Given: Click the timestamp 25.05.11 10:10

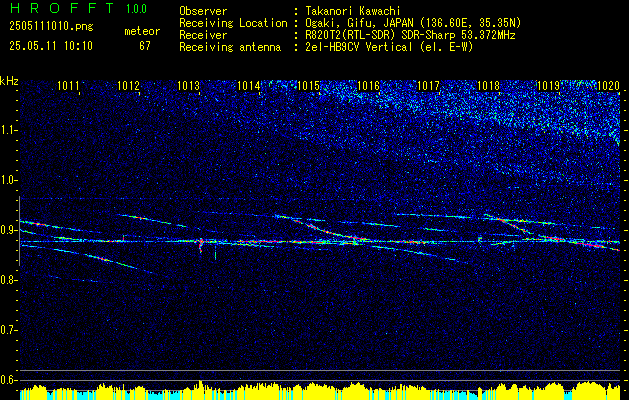Looking at the screenshot, I should coord(51,45).
